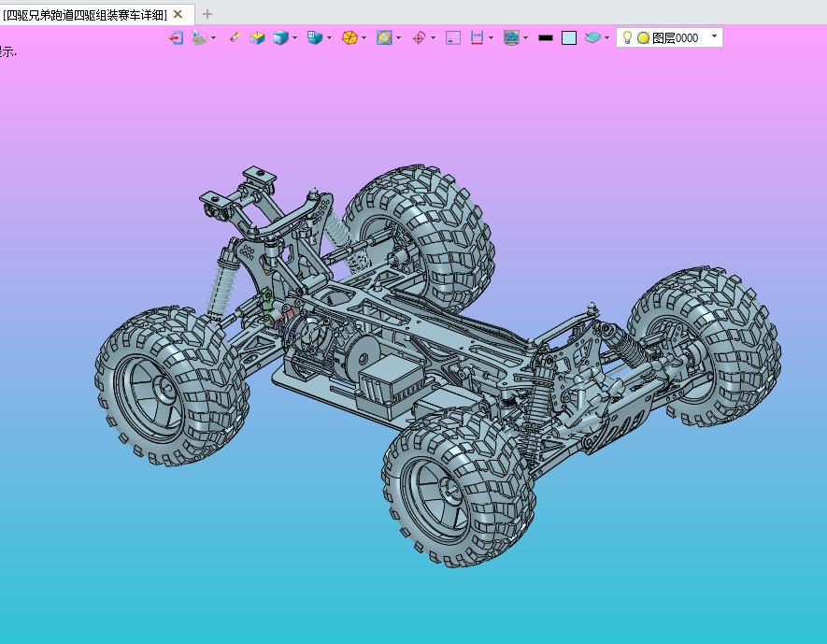The image size is (827, 644).
Task: Switch to the 四驱兄弟跑道四驱组装赛车详细 tab
Action: tap(85, 14)
